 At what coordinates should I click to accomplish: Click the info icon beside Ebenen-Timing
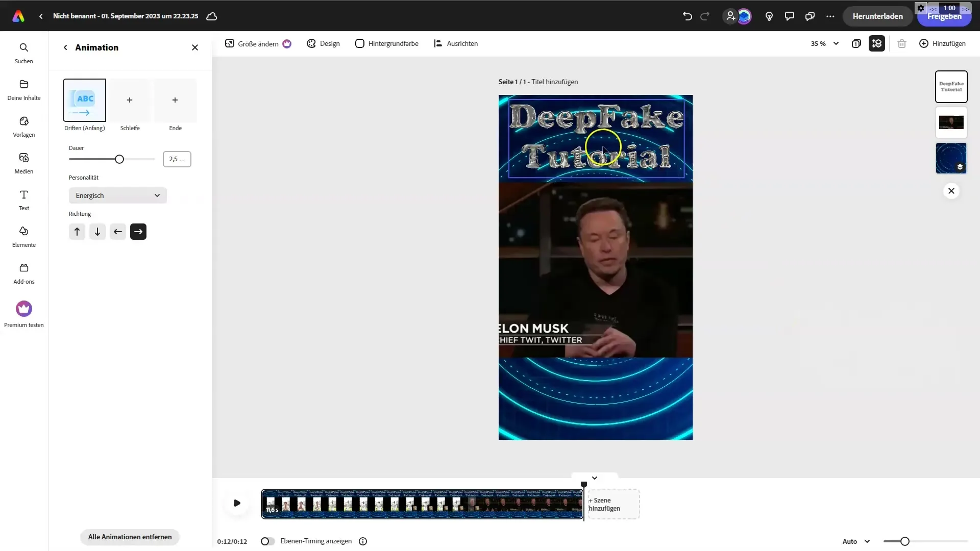point(363,541)
